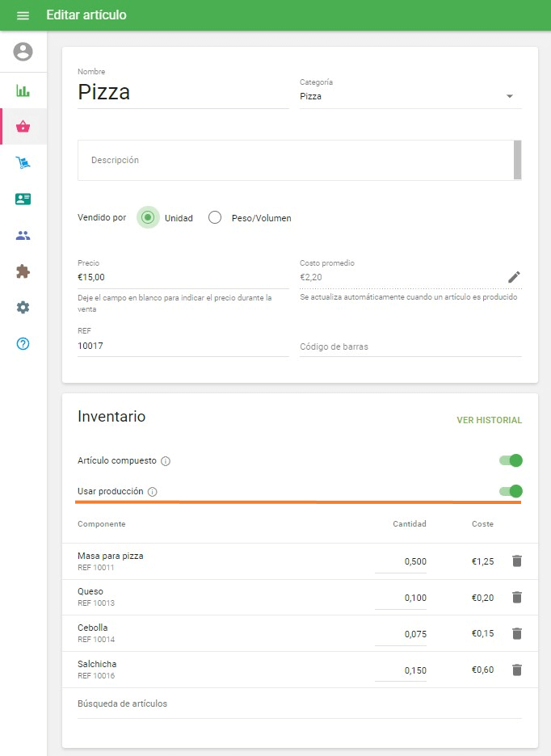The width and height of the screenshot is (551, 756).
Task: Select Peso/Volumen radio option
Action: tap(215, 217)
